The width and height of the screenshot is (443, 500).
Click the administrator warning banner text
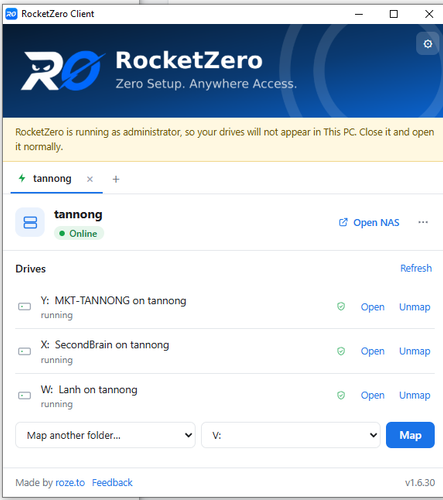(x=225, y=139)
